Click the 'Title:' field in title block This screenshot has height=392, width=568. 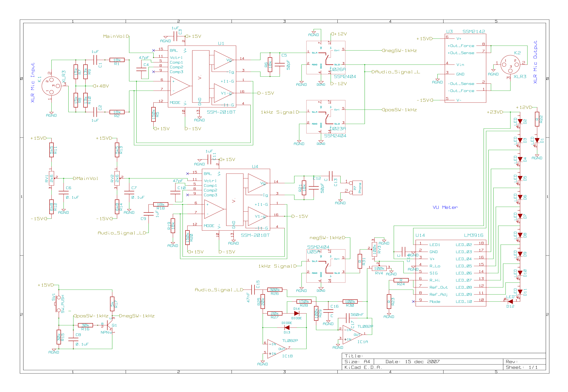(354, 356)
